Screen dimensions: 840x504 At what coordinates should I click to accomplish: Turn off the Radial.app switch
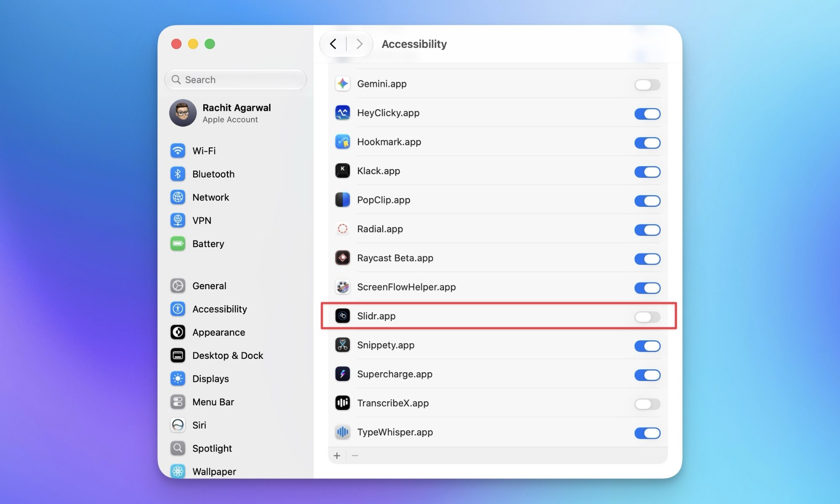point(647,230)
